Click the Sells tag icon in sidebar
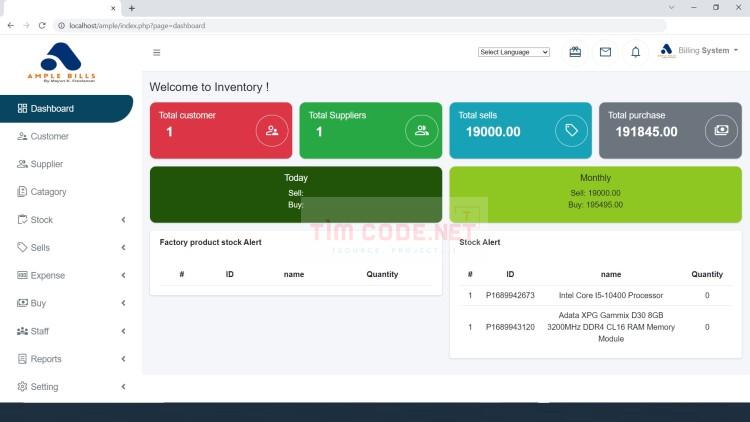 tap(22, 247)
